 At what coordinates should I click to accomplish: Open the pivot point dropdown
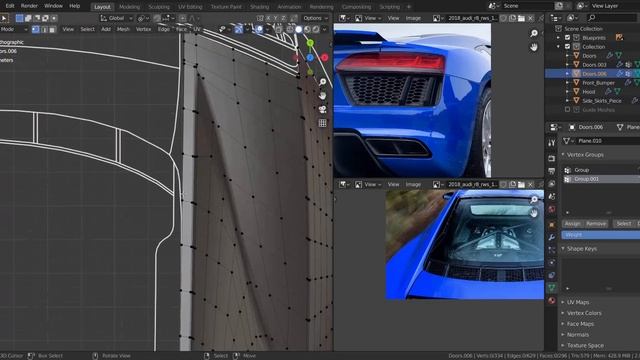coord(143,18)
